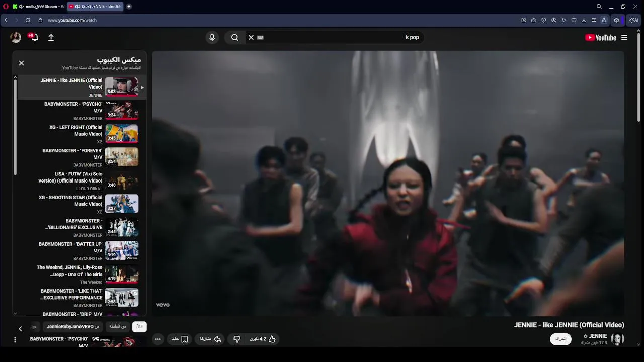Click the translate page globe icon
The width and height of the screenshot is (644, 362).
pos(554,20)
